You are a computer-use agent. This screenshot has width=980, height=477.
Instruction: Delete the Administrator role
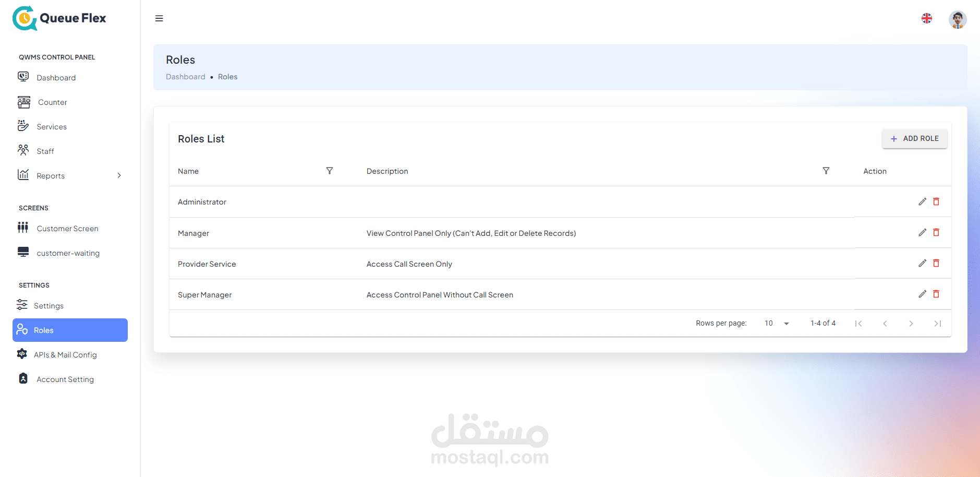[x=936, y=201]
